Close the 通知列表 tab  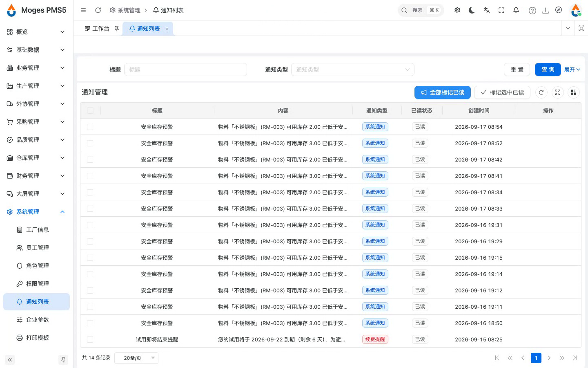coord(167,29)
